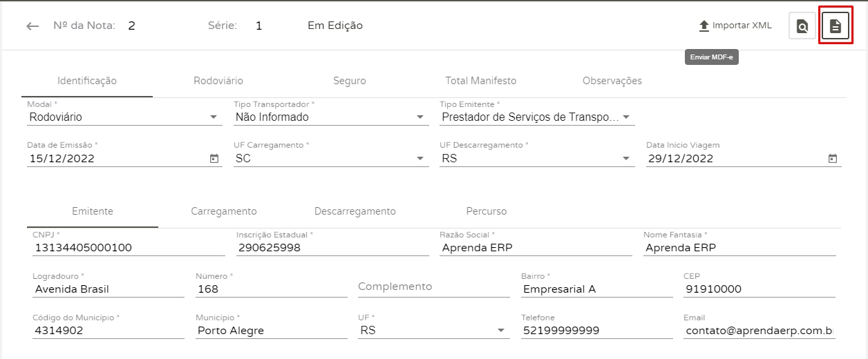Open the Data Início Viagem calendar icon
The width and height of the screenshot is (868, 359).
tap(833, 159)
